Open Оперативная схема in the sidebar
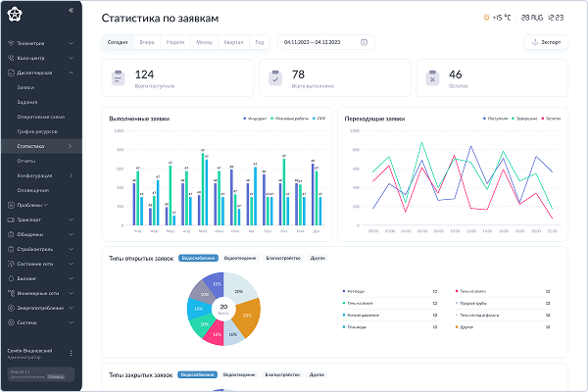Viewport: 588px width, 392px height. coord(41,117)
